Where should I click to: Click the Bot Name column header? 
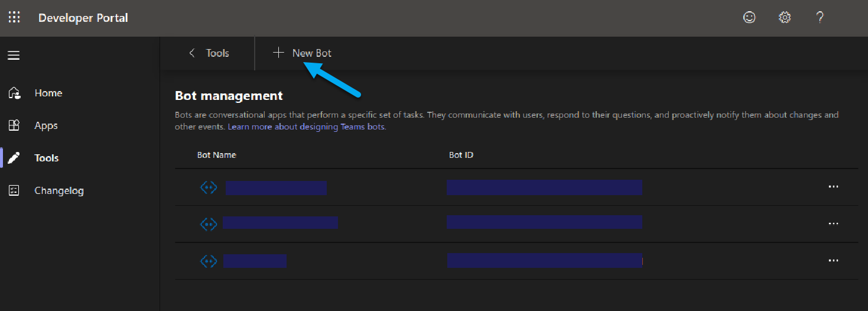point(216,155)
